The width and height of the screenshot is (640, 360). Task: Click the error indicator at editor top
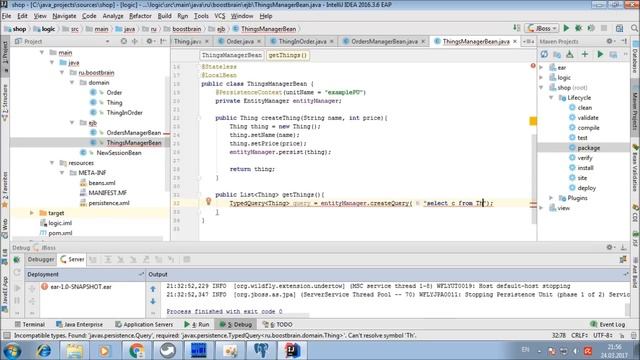point(533,66)
